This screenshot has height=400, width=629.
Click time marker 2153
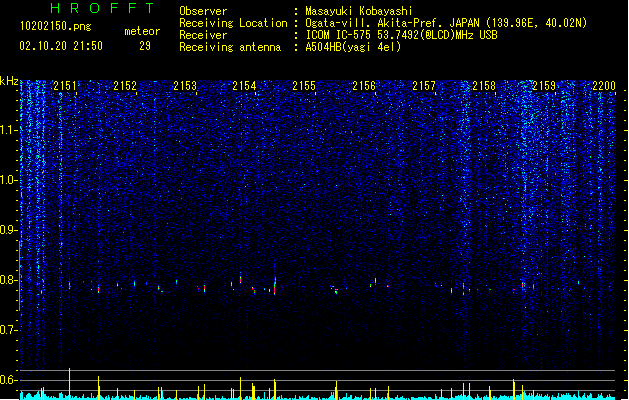tap(185, 85)
